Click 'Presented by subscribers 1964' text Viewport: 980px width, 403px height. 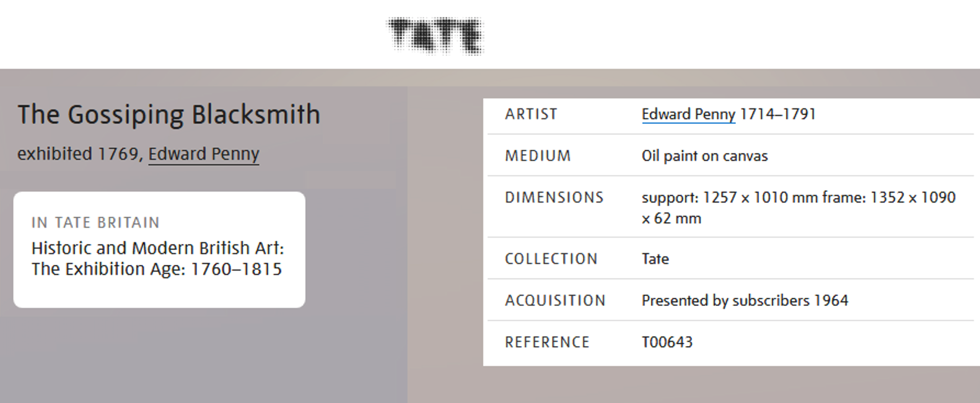pyautogui.click(x=745, y=300)
